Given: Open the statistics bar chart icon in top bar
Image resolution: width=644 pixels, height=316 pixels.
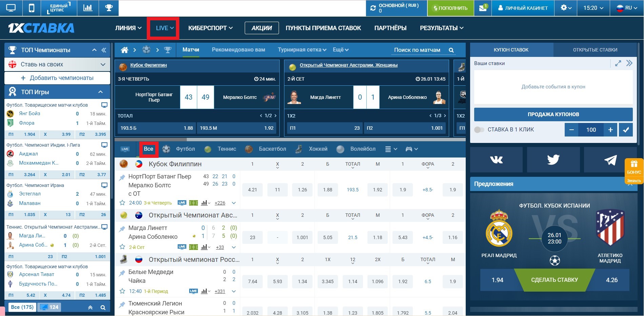Looking at the screenshot, I should coord(88,8).
